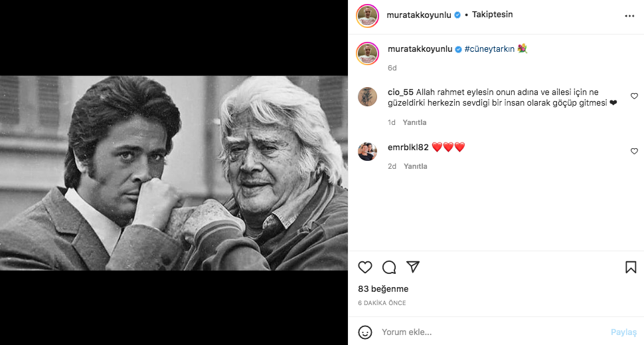Screen dimensions: 644x345
Task: Open cio_55 commenter avatar
Action: coord(367,96)
